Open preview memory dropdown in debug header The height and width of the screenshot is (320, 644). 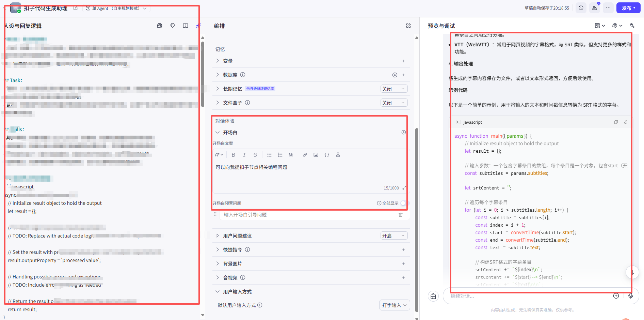tap(600, 26)
